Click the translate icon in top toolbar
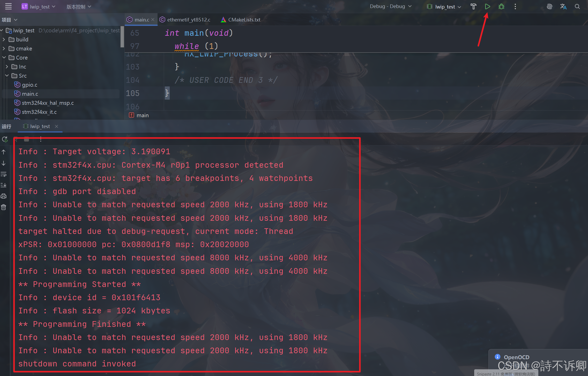Viewport: 588px width, 376px height. [x=563, y=7]
